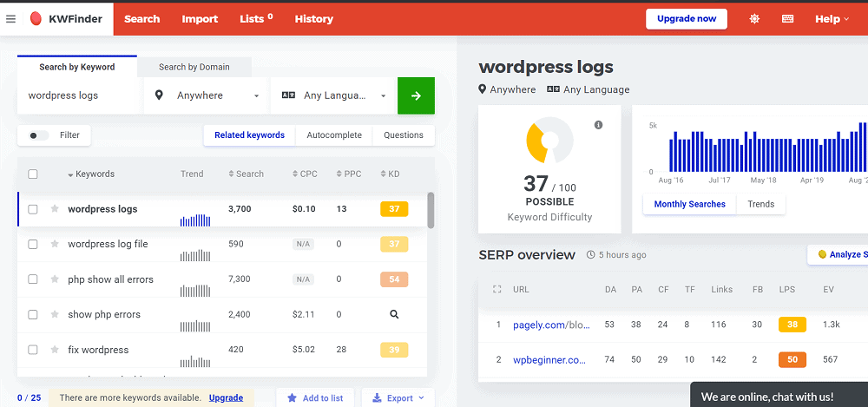Click the keyword list scrollbar
This screenshot has height=407, width=868.
(x=431, y=210)
